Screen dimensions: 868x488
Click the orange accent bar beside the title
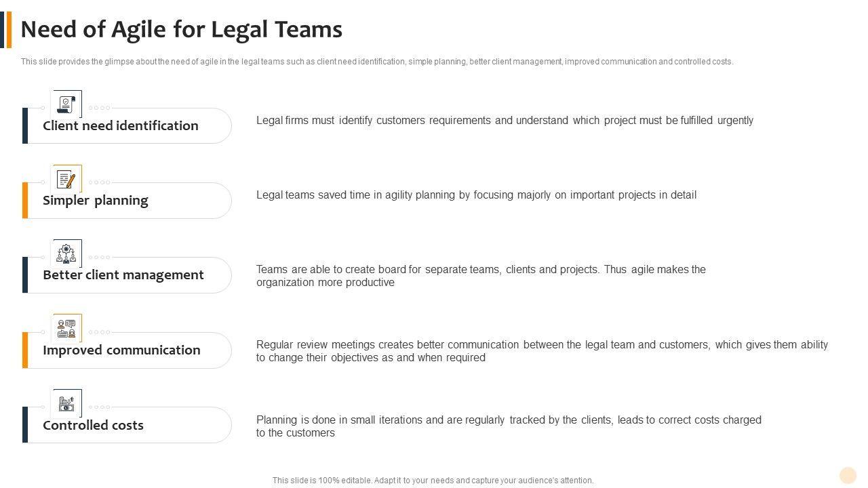point(9,30)
